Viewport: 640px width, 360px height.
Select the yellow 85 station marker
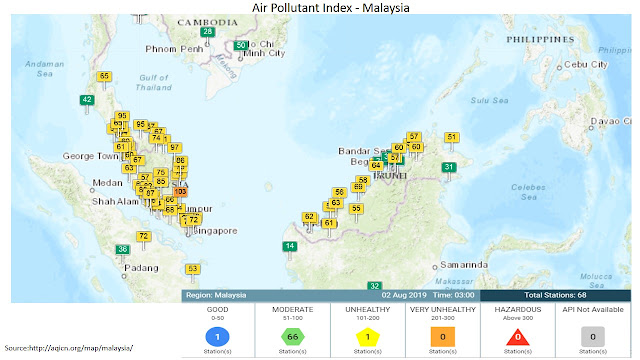tap(161, 182)
